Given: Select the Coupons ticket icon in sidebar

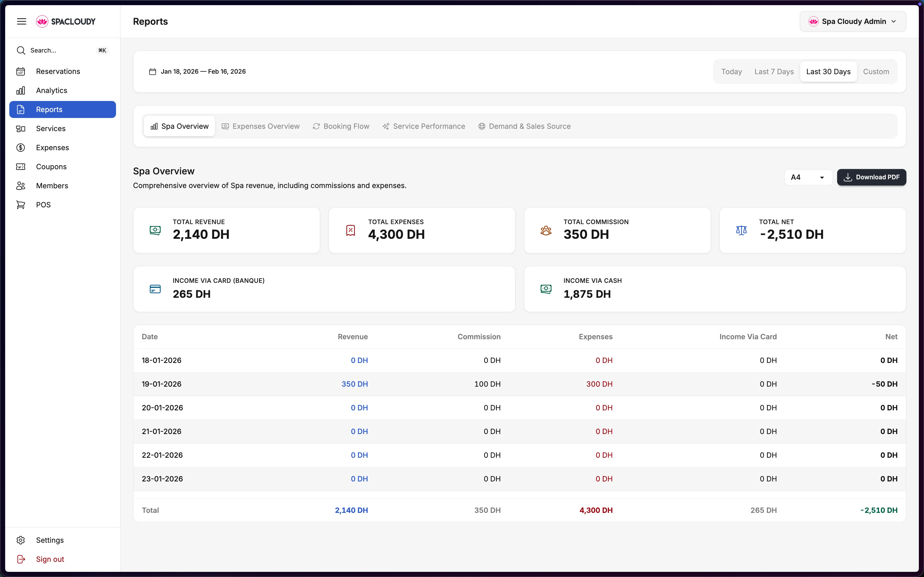Looking at the screenshot, I should [x=21, y=166].
